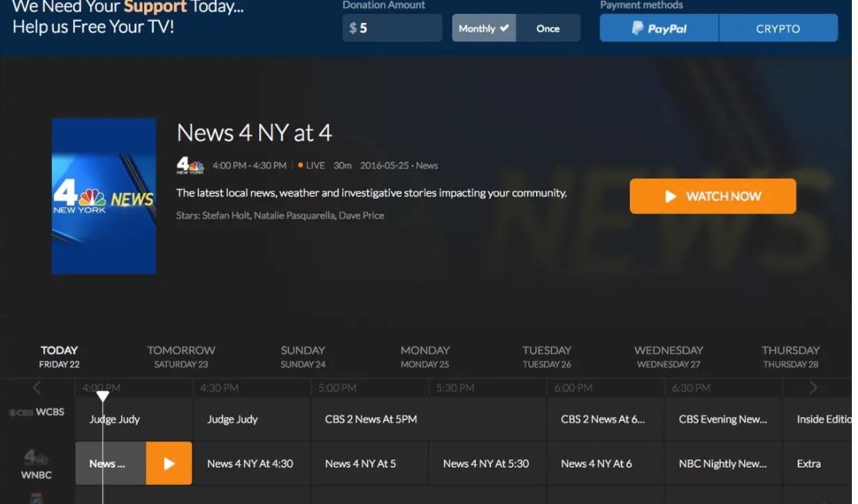Switch to the TUESDAY 26 tab
The width and height of the screenshot is (858, 504).
point(547,356)
